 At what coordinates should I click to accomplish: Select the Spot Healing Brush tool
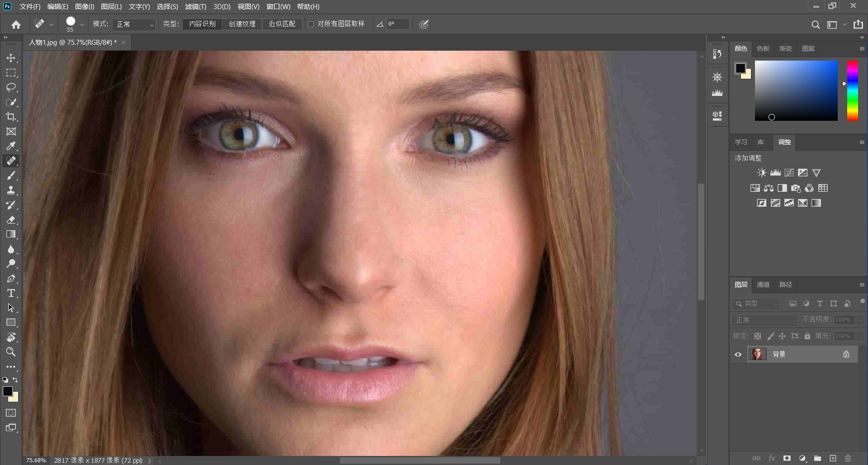11,161
